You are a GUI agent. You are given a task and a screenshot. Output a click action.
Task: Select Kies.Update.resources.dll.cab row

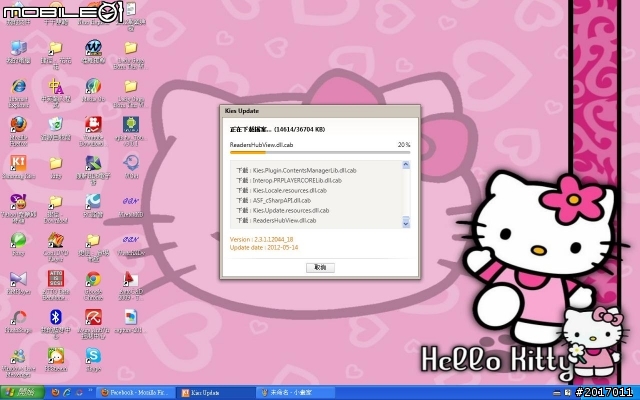[x=282, y=211]
